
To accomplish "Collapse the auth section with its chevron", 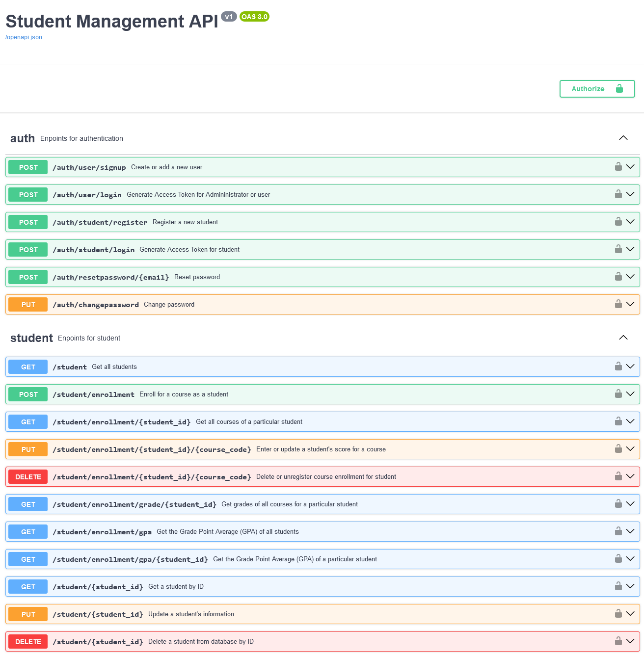I will pyautogui.click(x=623, y=138).
